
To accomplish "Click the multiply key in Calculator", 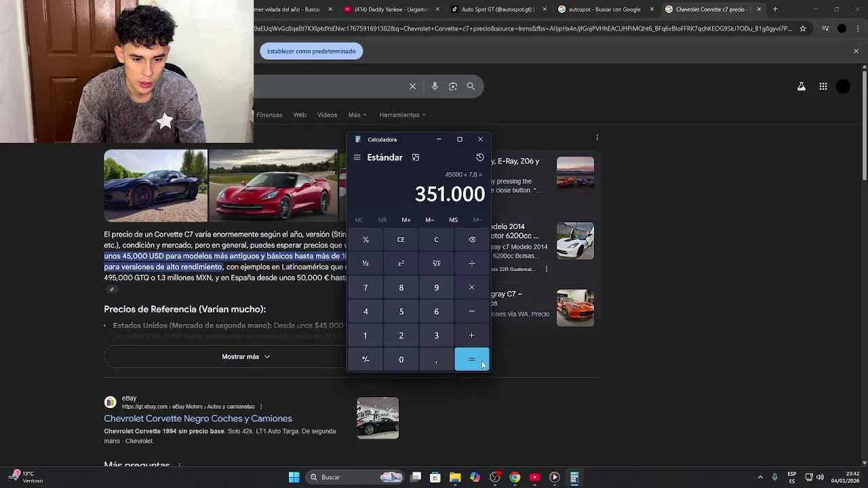I will tap(472, 287).
